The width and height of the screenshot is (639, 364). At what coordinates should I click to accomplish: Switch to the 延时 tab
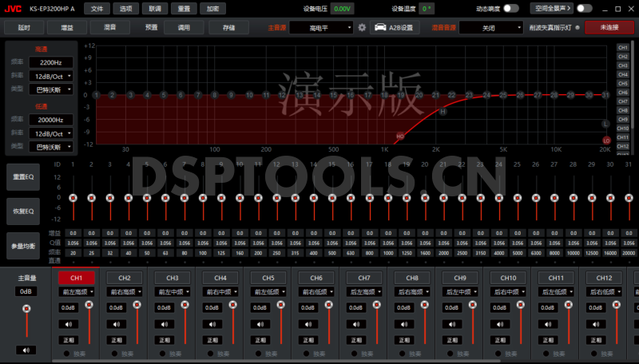tap(23, 27)
